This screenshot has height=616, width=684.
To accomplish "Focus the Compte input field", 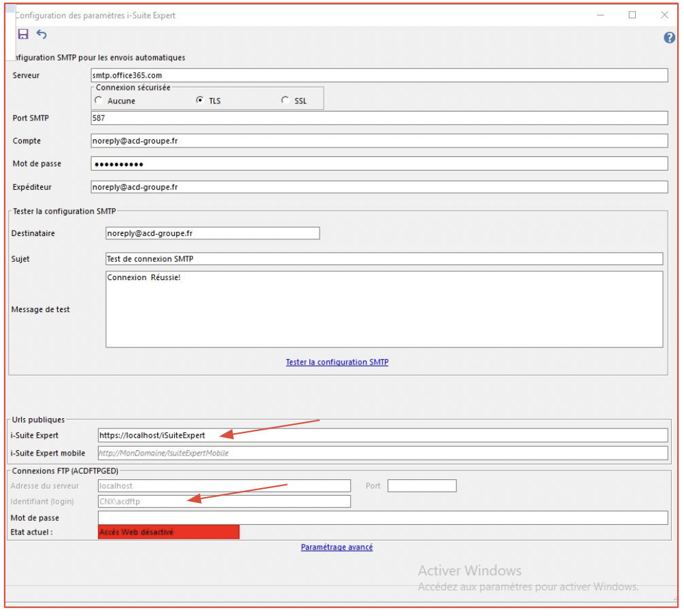I will pos(379,141).
